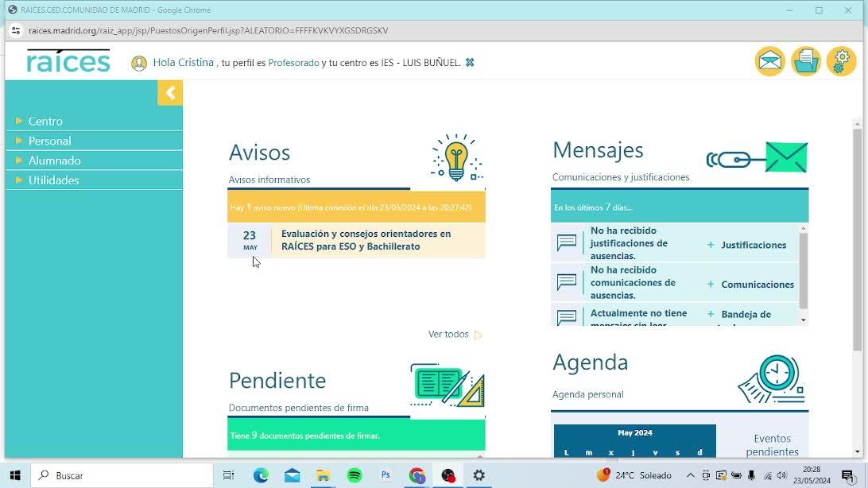Viewport: 868px width, 488px height.
Task: Click speech bubble icon beside comunicaciones message
Action: point(566,282)
